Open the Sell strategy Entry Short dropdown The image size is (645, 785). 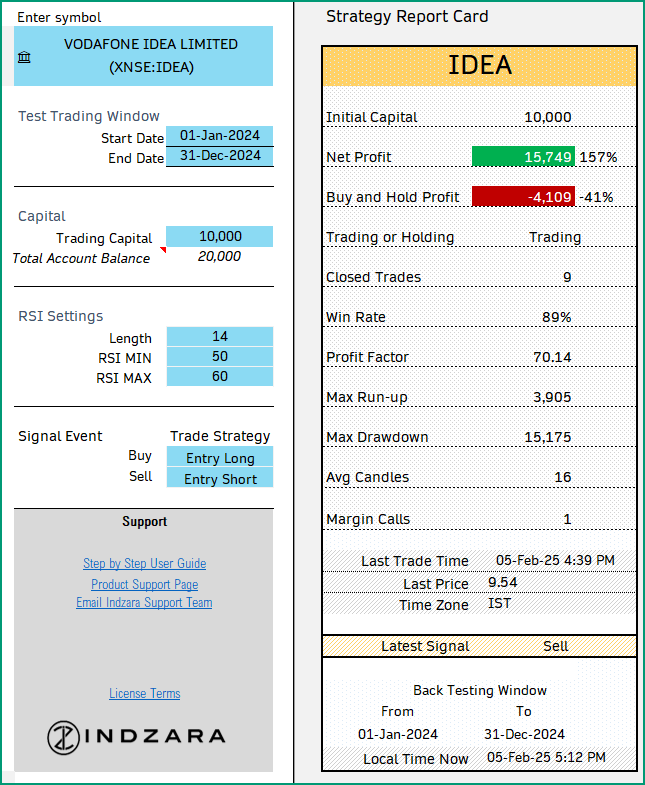tap(219, 478)
